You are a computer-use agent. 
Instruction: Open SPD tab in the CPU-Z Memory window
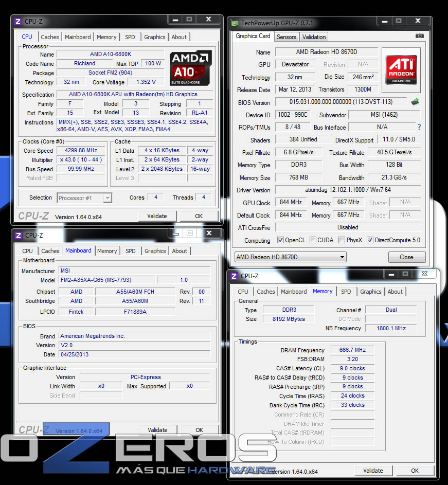(x=346, y=292)
